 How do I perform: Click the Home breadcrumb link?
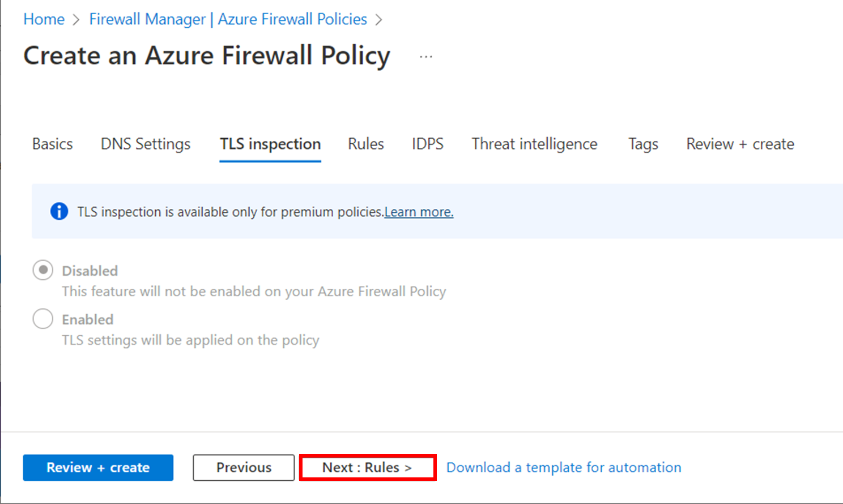click(44, 19)
